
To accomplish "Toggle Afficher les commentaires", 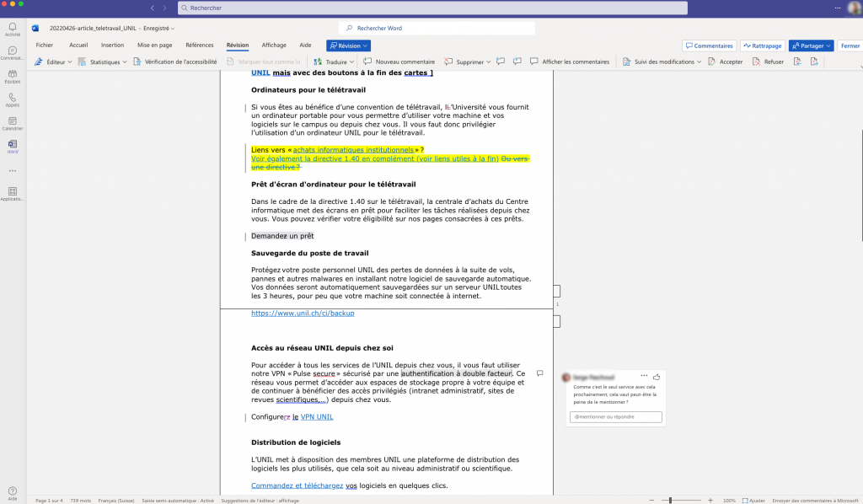I will 569,62.
